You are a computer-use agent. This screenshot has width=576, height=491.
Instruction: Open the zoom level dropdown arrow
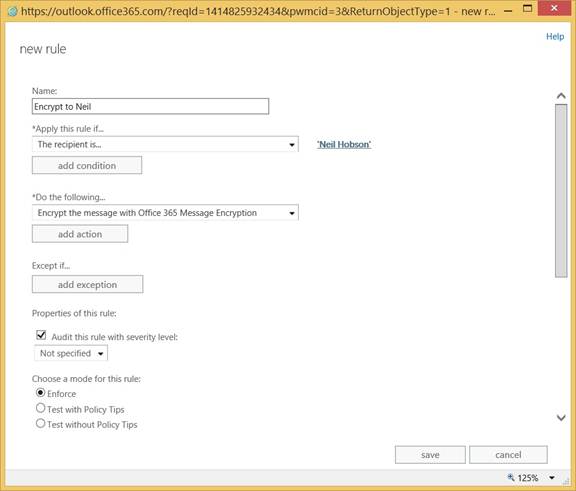click(552, 478)
